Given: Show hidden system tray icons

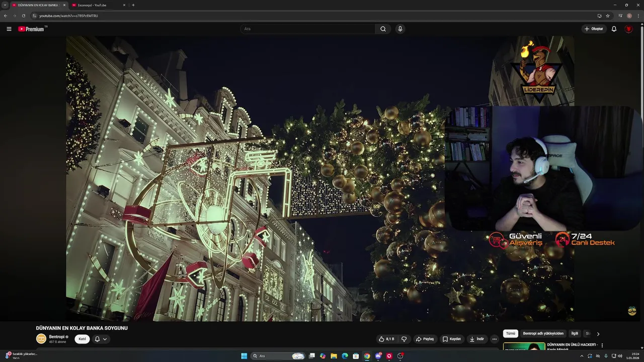Looking at the screenshot, I should point(582,356).
